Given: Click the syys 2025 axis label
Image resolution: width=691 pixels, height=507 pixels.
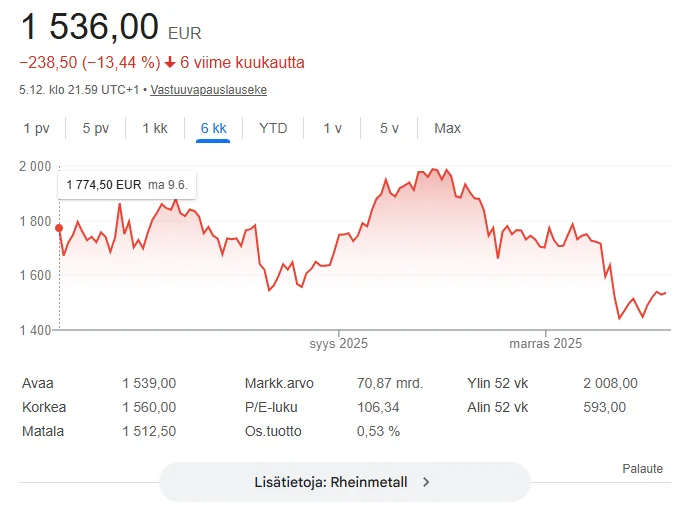Looking at the screenshot, I should tap(339, 344).
